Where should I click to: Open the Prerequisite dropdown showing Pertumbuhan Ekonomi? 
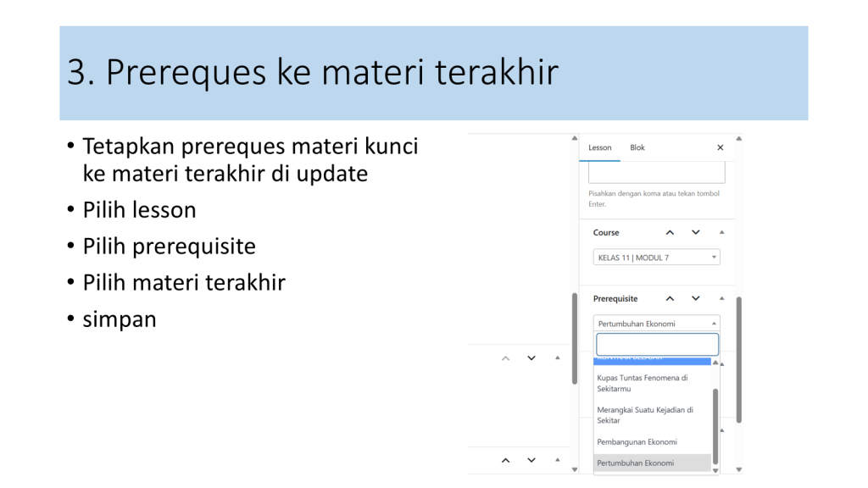657,324
